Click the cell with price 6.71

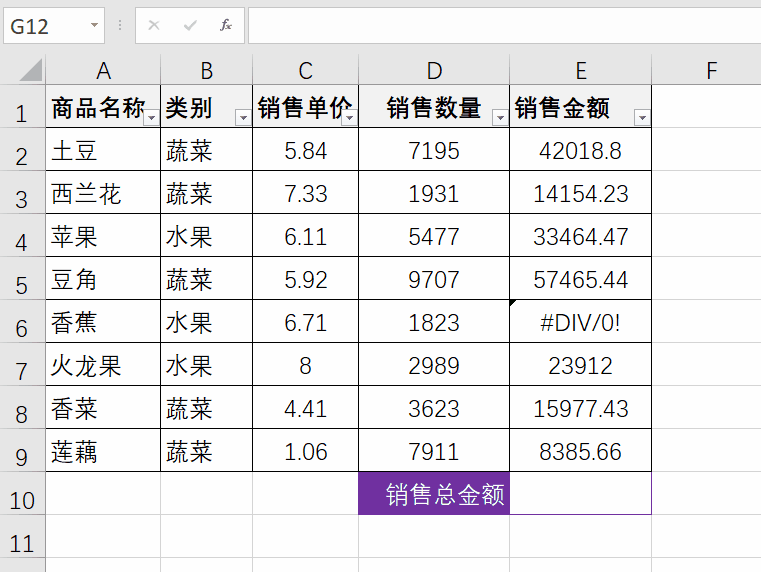[x=305, y=321]
